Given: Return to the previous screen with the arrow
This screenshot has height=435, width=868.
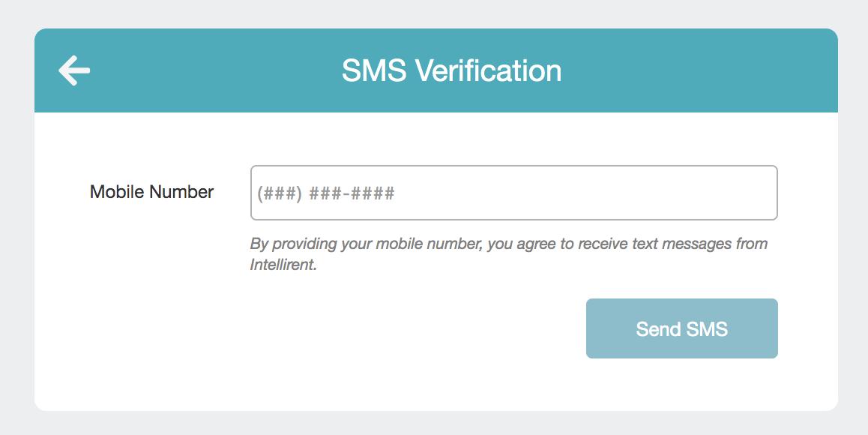Looking at the screenshot, I should (x=74, y=70).
